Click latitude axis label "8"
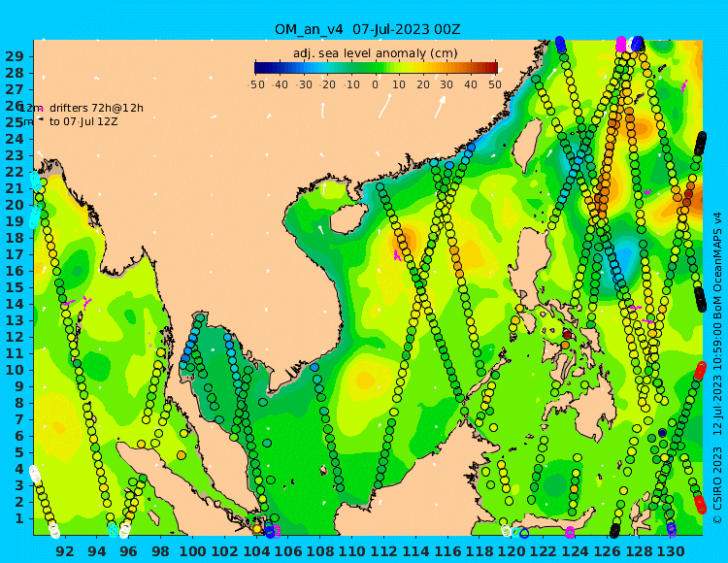The width and height of the screenshot is (728, 563). pyautogui.click(x=17, y=403)
